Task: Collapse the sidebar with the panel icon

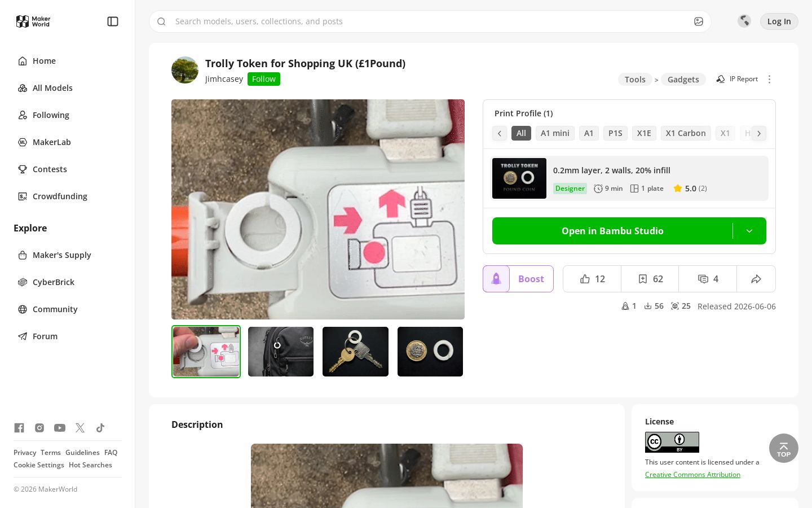Action: point(113,21)
